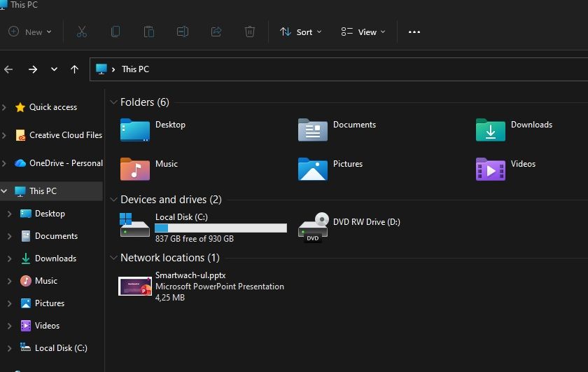Collapse the Devices and drives section
Screen dimensions: 588x372
(113, 200)
